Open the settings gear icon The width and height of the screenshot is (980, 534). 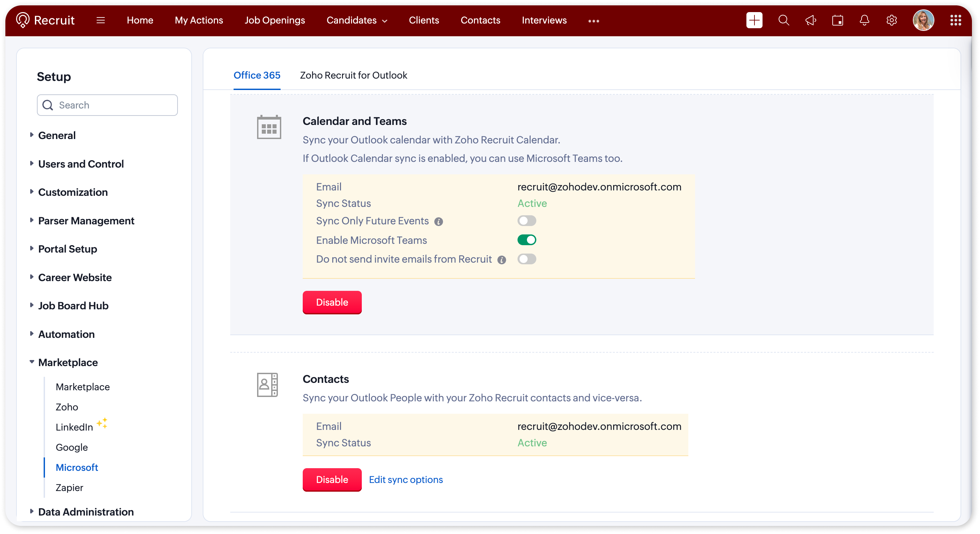891,20
